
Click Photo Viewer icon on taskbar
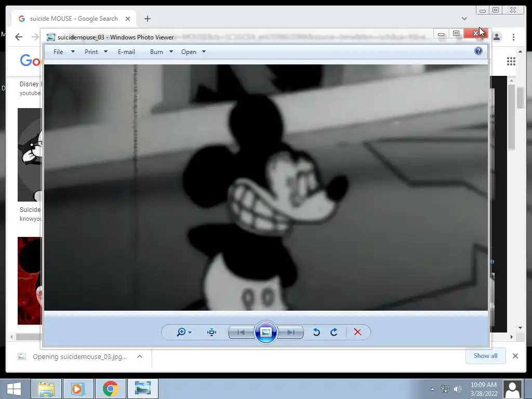[x=143, y=389]
